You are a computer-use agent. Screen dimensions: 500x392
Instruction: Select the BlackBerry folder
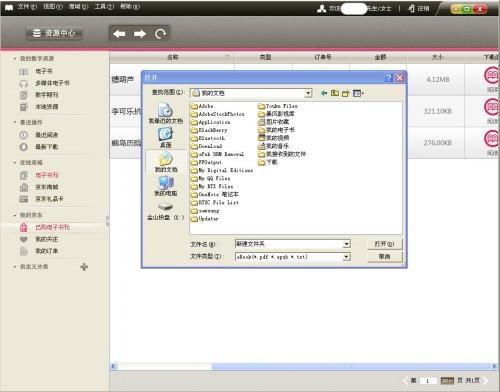(x=209, y=130)
